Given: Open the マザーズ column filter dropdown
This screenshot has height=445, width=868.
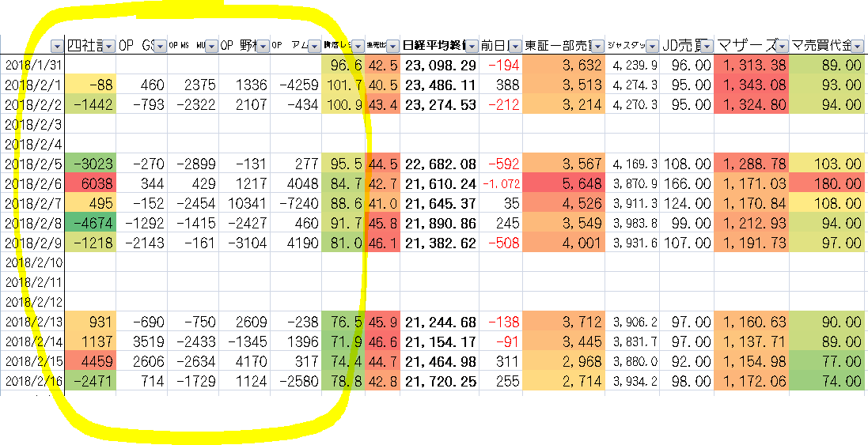Looking at the screenshot, I should (x=780, y=46).
